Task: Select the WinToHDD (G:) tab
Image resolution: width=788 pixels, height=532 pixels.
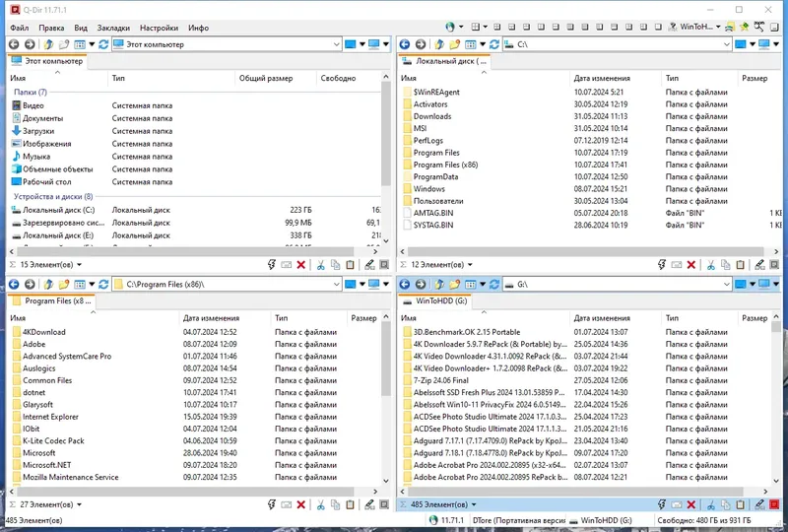Action: (x=435, y=300)
